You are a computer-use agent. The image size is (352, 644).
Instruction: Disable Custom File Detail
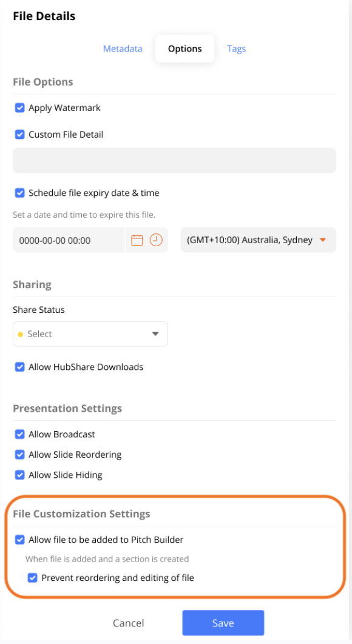pos(19,134)
